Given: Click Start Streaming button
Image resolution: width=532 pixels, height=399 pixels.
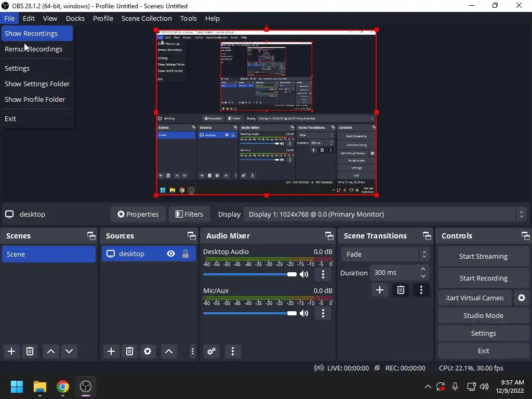Looking at the screenshot, I should pyautogui.click(x=483, y=257).
